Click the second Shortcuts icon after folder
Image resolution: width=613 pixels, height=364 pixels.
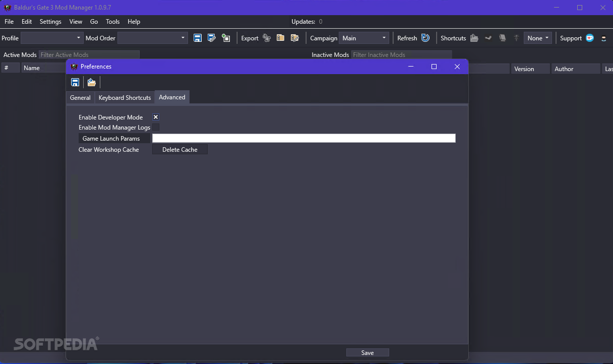(x=488, y=38)
